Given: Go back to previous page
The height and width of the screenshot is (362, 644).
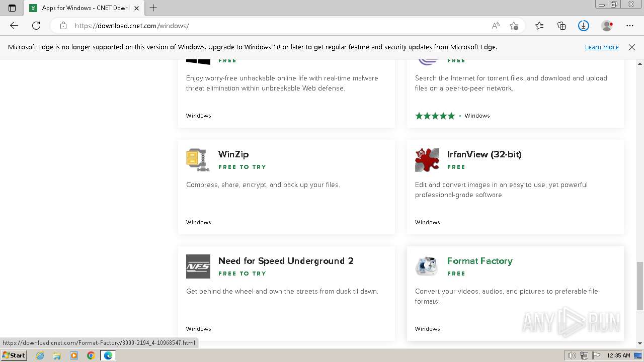Looking at the screenshot, I should (14, 26).
